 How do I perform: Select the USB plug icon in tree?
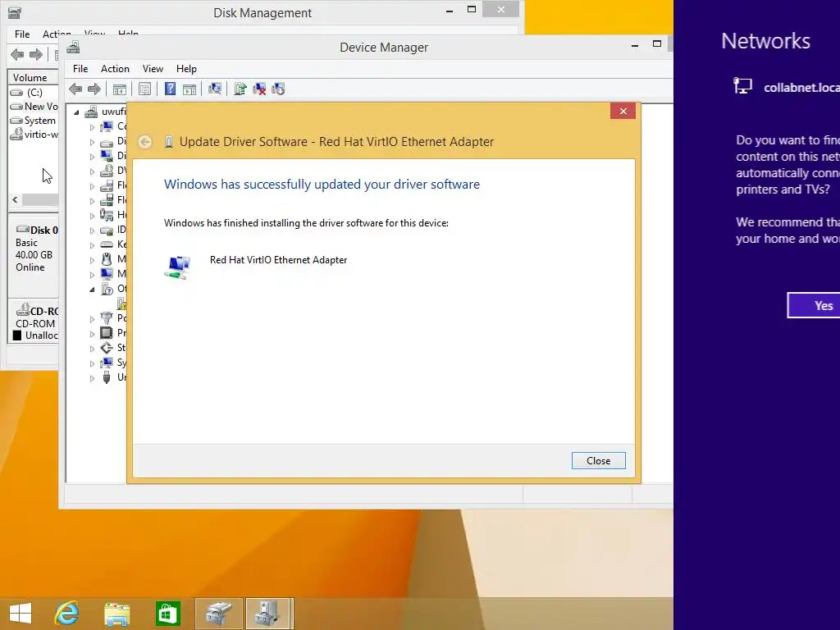click(107, 377)
